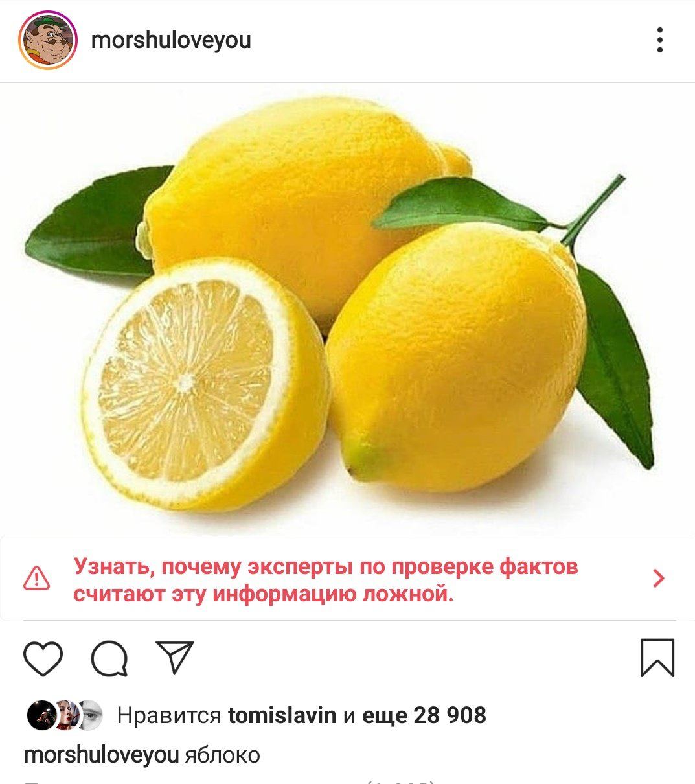Like the post with heart icon
This screenshot has width=695, height=784.
coord(43,659)
